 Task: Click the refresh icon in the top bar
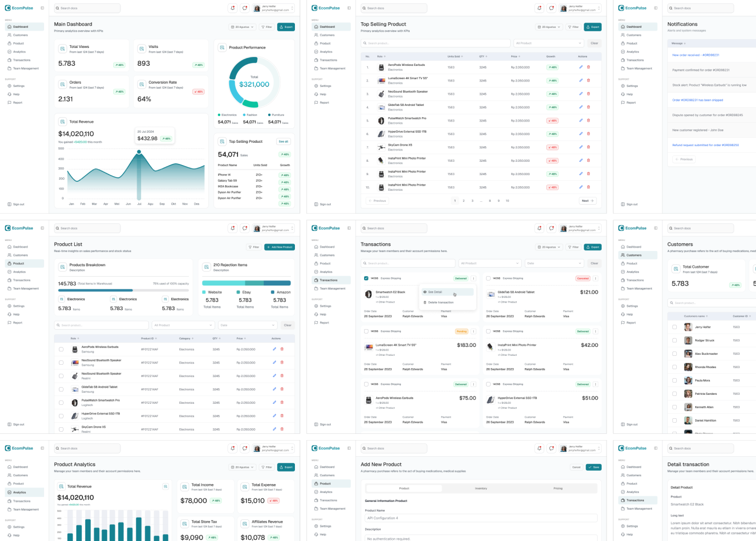pyautogui.click(x=244, y=8)
